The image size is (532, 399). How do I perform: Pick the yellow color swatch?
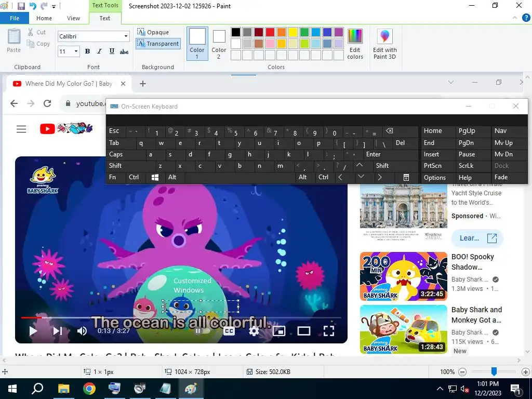coord(293,32)
